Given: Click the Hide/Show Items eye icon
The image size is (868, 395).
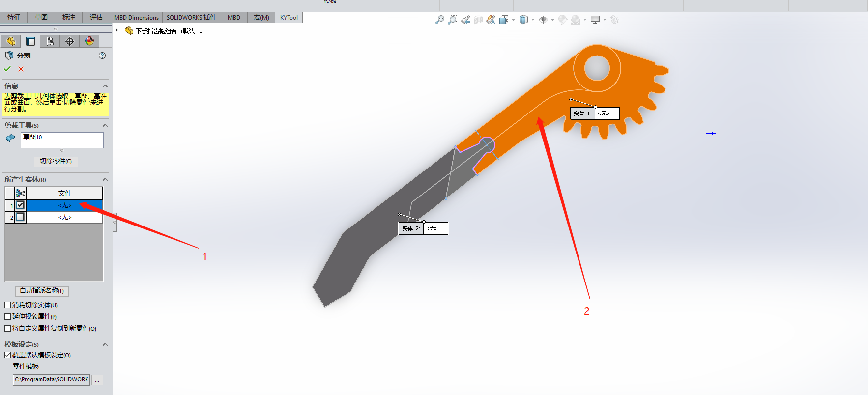Looking at the screenshot, I should coord(543,20).
